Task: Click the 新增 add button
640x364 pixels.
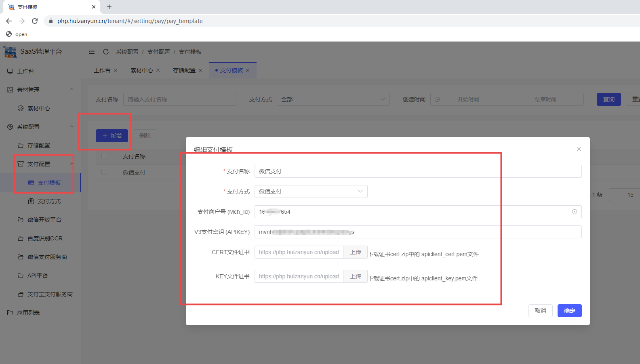Action: tap(112, 136)
